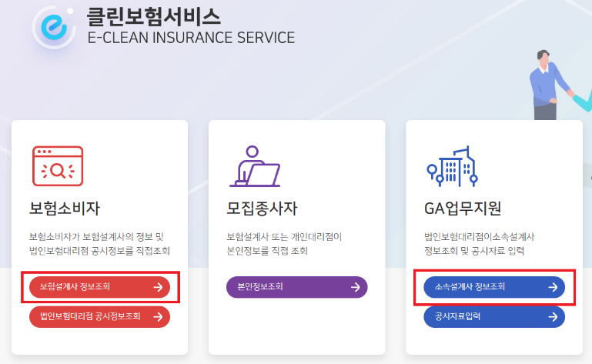Click the purple person-at-laptop icon
This screenshot has width=592, height=364.
[x=255, y=167]
